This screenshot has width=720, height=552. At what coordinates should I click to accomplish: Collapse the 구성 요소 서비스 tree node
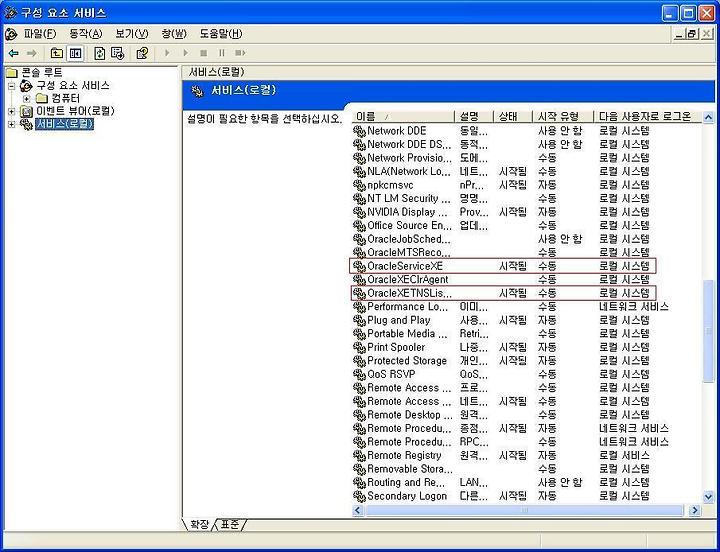click(x=12, y=86)
